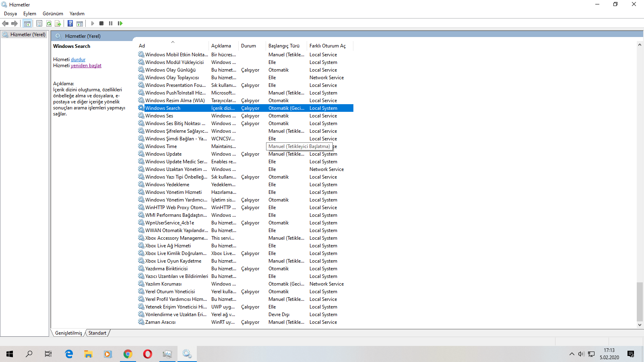Image resolution: width=644 pixels, height=362 pixels.
Task: Click the Restart Service icon
Action: (120, 23)
